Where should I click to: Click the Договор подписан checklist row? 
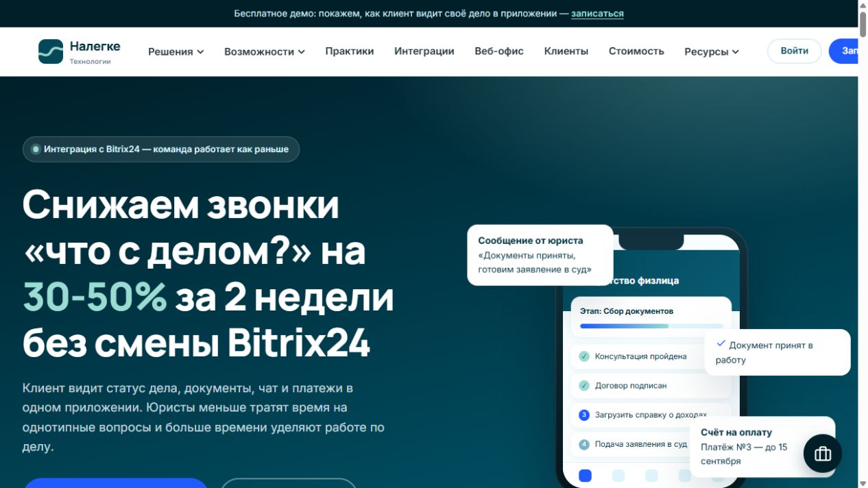(x=651, y=386)
